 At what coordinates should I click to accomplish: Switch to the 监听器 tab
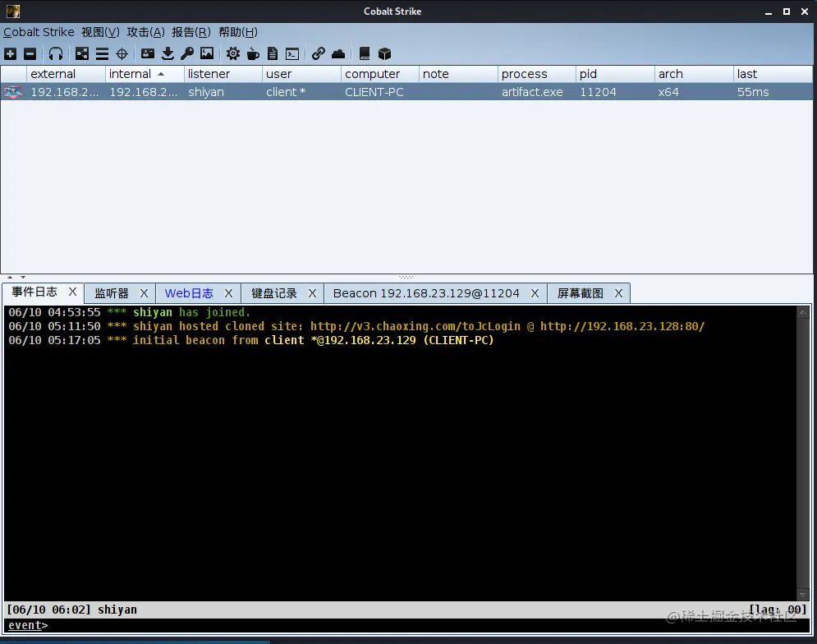[112, 293]
